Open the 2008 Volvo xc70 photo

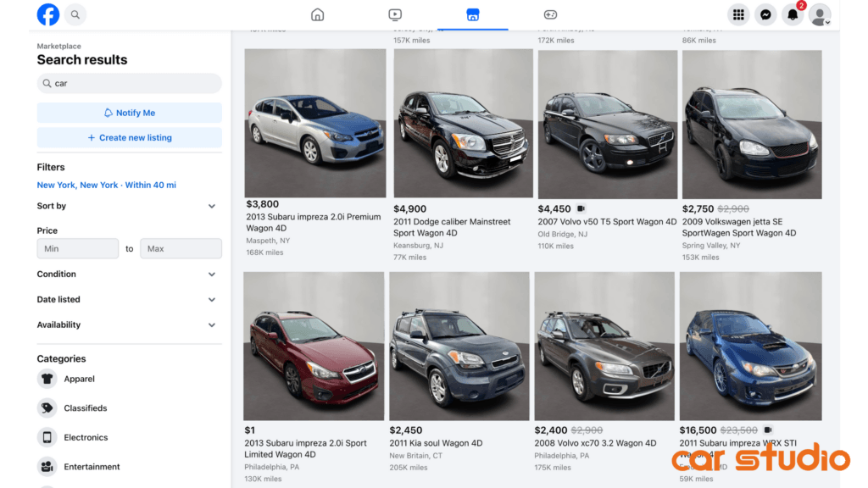pyautogui.click(x=604, y=346)
